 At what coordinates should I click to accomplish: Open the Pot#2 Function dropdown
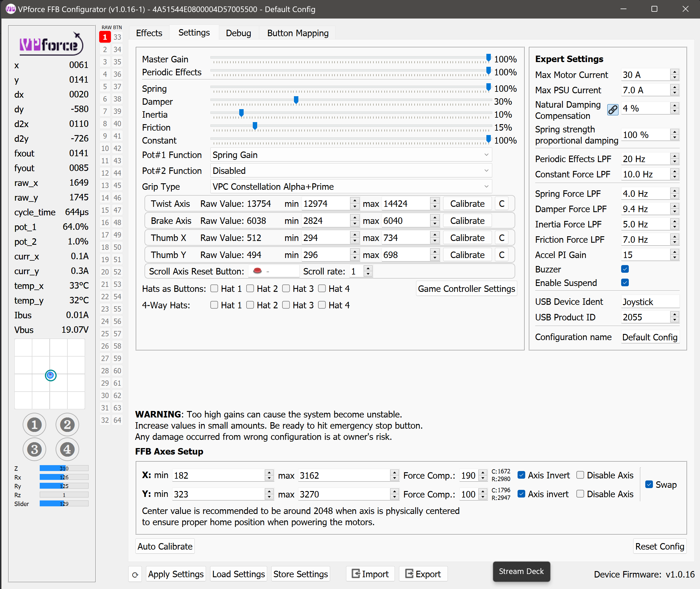(x=351, y=171)
